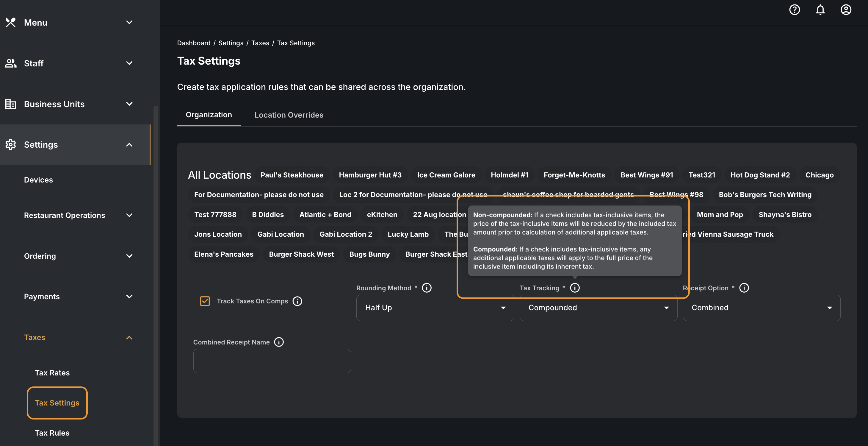Toggle the Track Taxes On Comps checkbox
The image size is (868, 446).
(x=205, y=301)
